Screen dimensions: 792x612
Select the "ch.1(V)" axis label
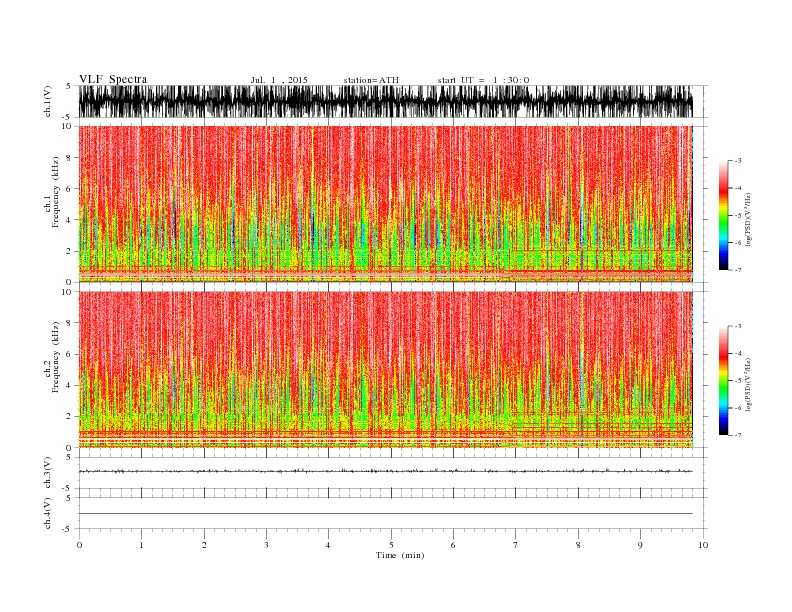(x=48, y=101)
